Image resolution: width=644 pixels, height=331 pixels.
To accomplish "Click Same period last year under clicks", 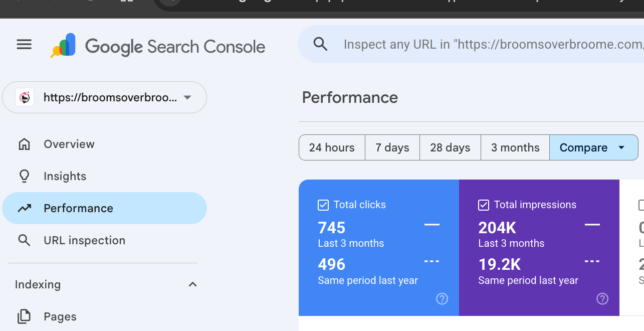I will [368, 280].
